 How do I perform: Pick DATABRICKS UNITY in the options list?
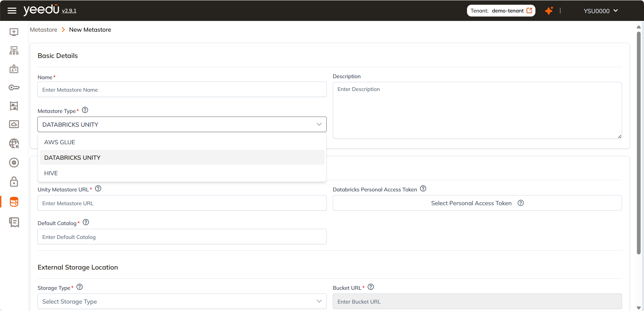[72, 158]
